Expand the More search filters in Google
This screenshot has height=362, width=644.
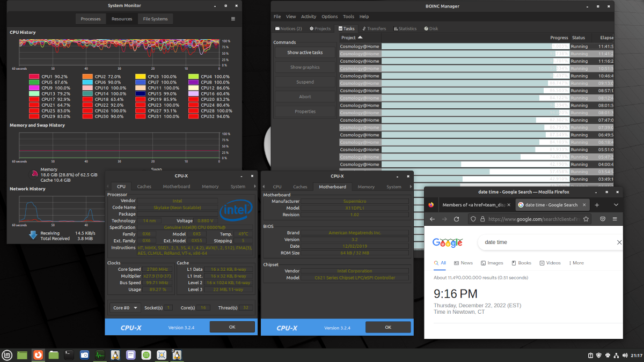click(x=576, y=263)
